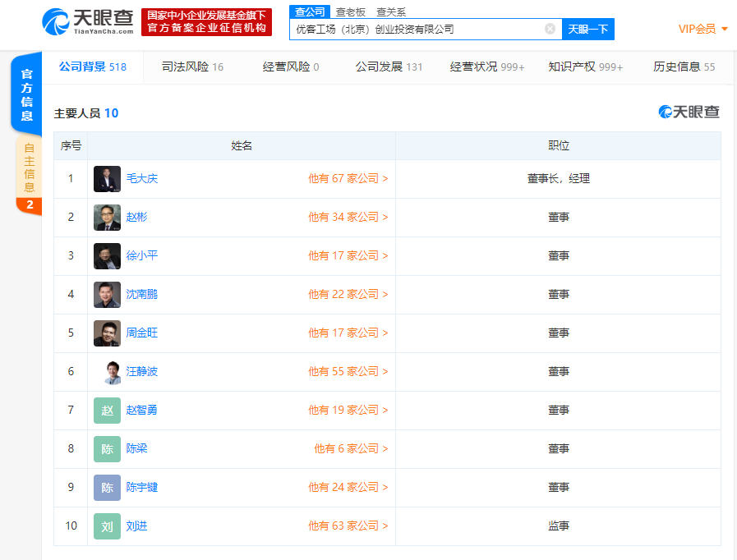This screenshot has height=560, width=737.
Task: Open 毛大庆 name link
Action: pos(142,178)
